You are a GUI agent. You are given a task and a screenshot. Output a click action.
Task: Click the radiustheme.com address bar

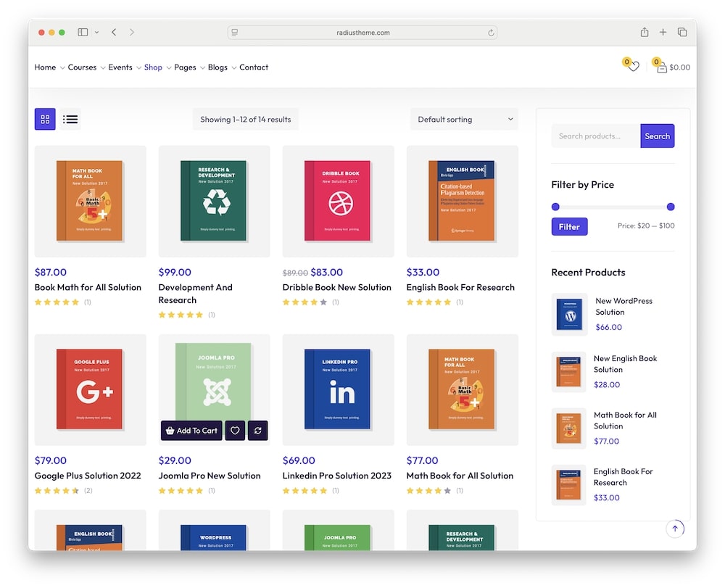[x=362, y=33]
